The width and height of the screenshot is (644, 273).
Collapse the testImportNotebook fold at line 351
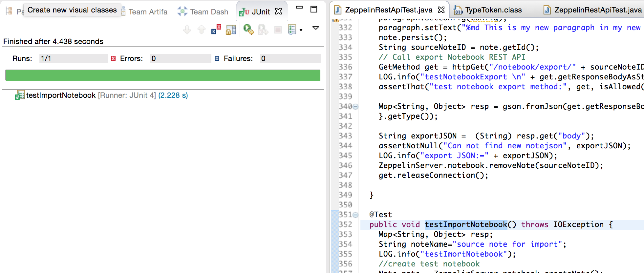coord(355,215)
